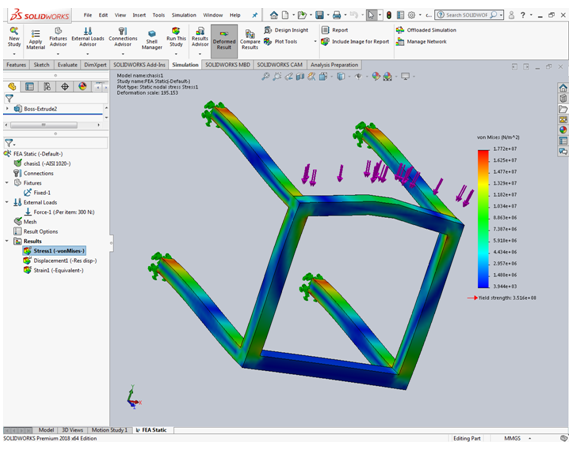This screenshot has height=449, width=576.
Task: Collapse the External Loads folder
Action: tap(7, 202)
